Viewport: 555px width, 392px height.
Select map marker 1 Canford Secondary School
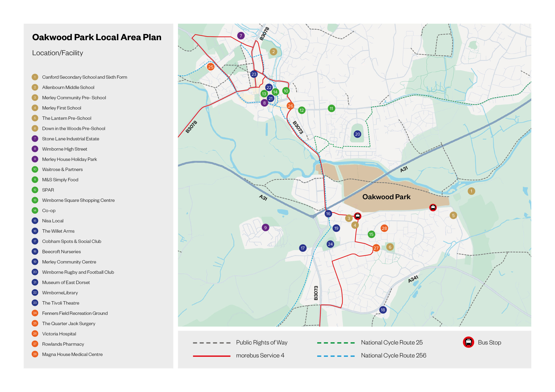[471, 191]
